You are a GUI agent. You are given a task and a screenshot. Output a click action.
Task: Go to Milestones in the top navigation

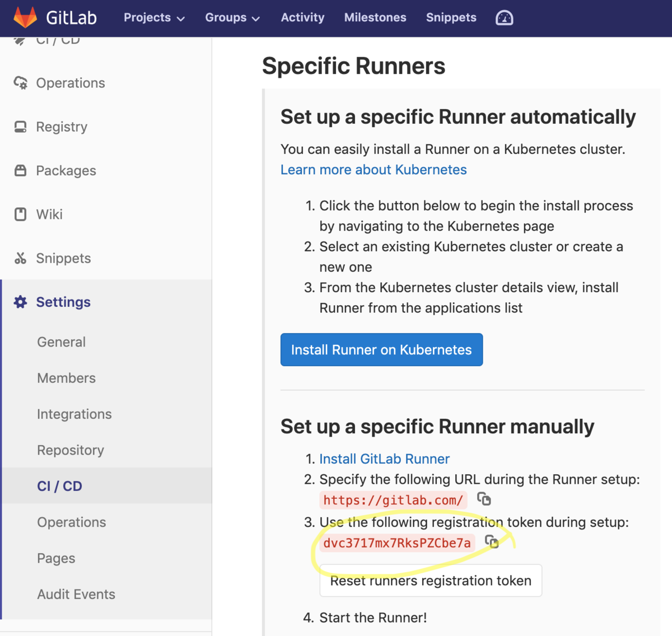pyautogui.click(x=375, y=17)
